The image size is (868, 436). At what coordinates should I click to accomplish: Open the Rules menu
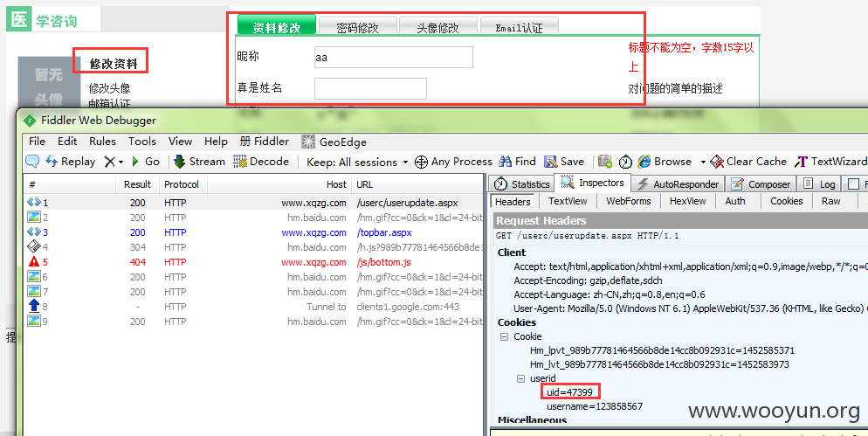(x=102, y=142)
